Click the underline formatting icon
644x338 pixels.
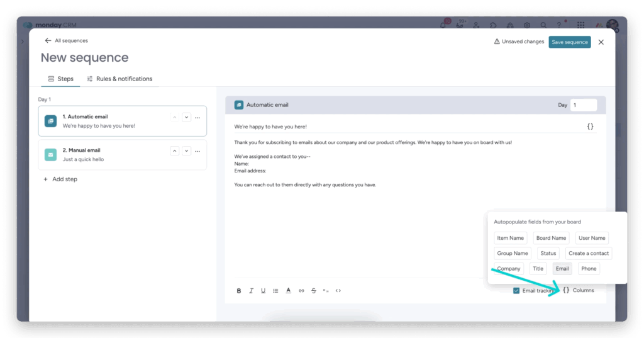point(263,291)
